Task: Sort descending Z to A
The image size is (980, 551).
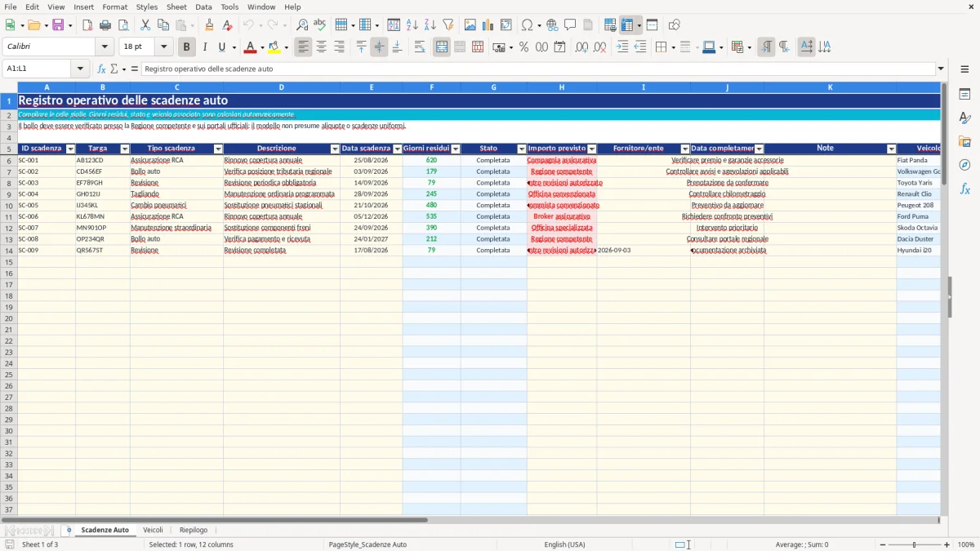Action: click(x=430, y=25)
